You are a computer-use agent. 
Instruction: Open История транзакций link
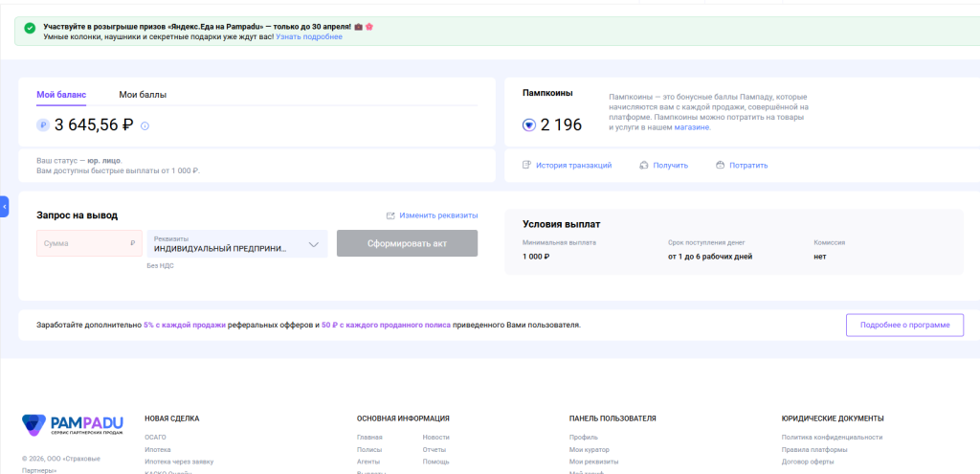[x=574, y=165]
